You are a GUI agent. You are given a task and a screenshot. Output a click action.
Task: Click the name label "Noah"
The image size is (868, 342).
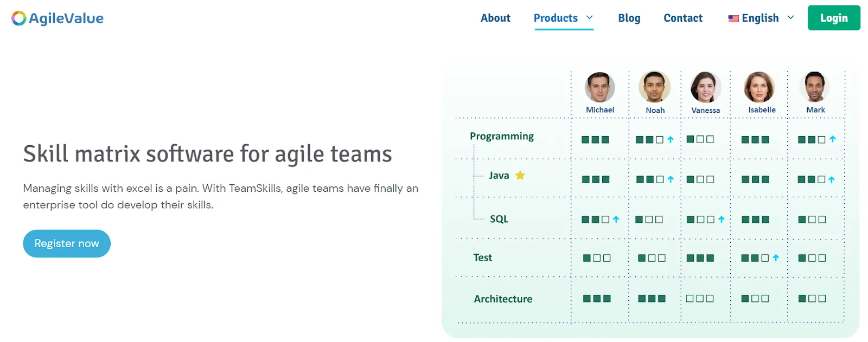pyautogui.click(x=655, y=110)
